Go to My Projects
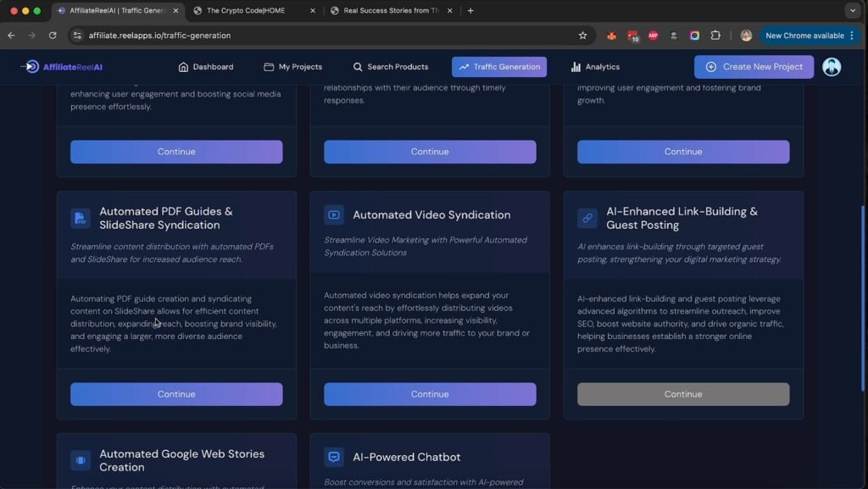 292,67
